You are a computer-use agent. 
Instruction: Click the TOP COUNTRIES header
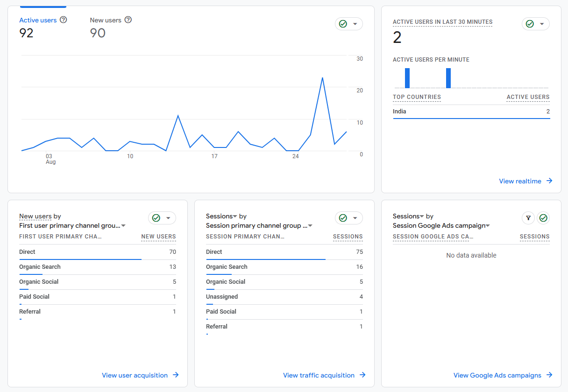(417, 97)
